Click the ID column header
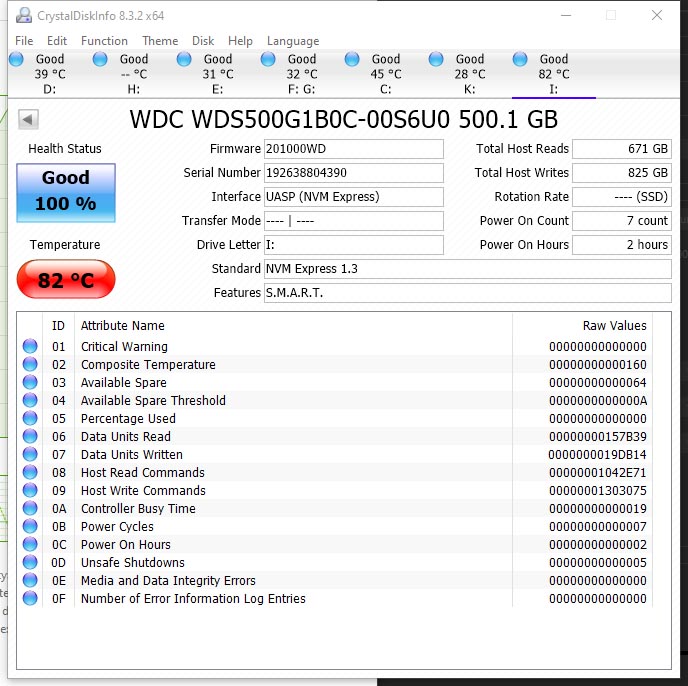688x686 pixels. click(58, 326)
